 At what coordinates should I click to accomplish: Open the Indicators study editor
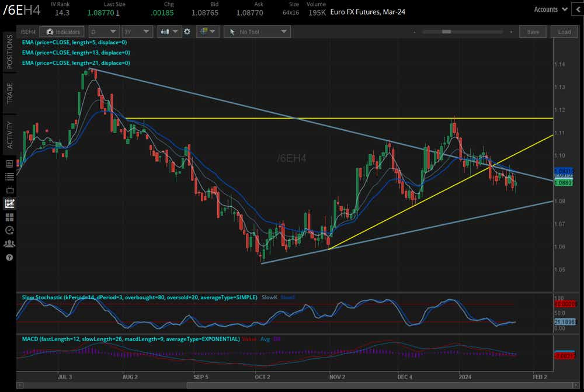[61, 32]
